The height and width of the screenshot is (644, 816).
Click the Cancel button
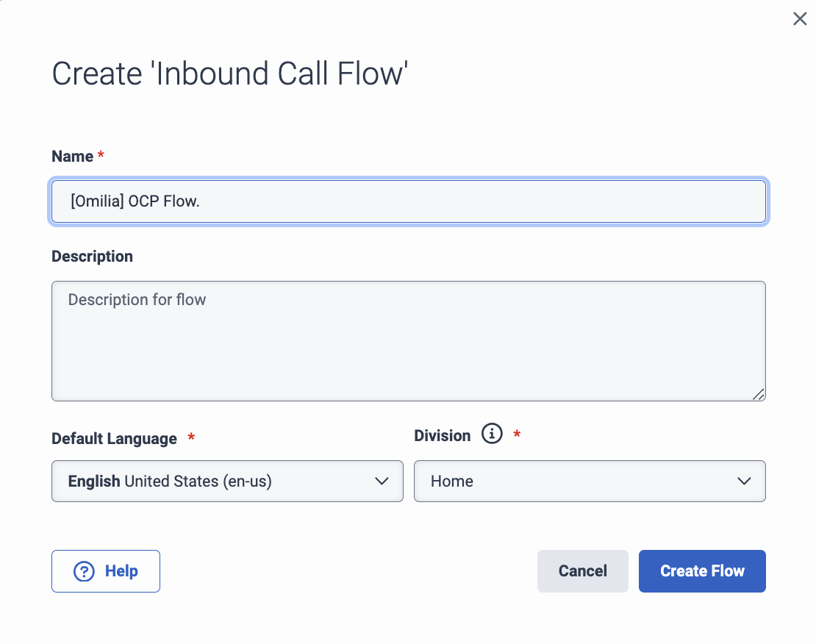(582, 570)
